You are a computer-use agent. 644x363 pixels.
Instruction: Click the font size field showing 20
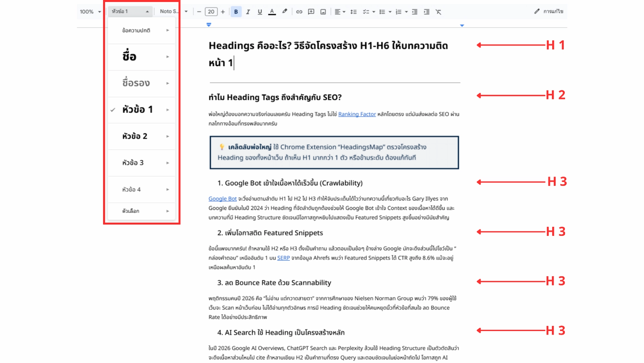click(x=211, y=12)
